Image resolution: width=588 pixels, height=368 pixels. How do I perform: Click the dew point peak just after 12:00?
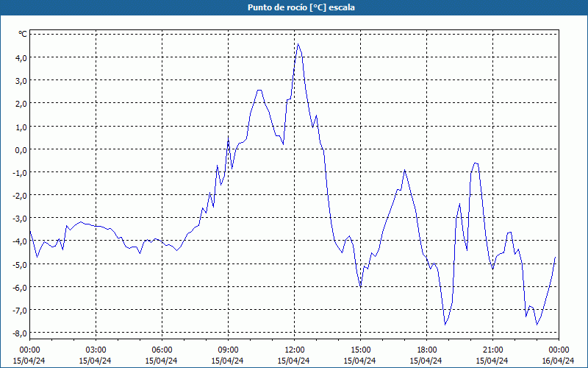click(298, 44)
